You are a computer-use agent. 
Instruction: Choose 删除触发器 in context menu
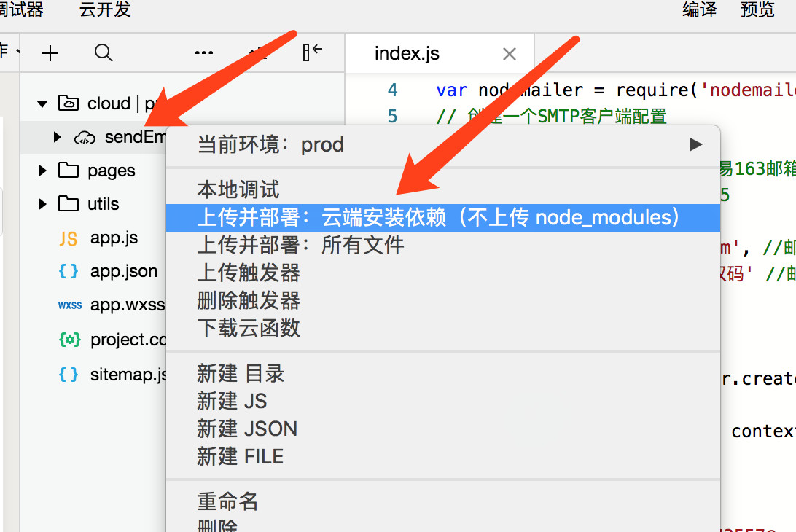tap(442, 300)
